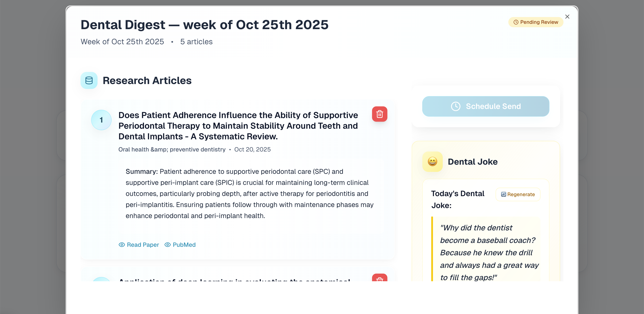Click the Pending Review status badge

536,22
